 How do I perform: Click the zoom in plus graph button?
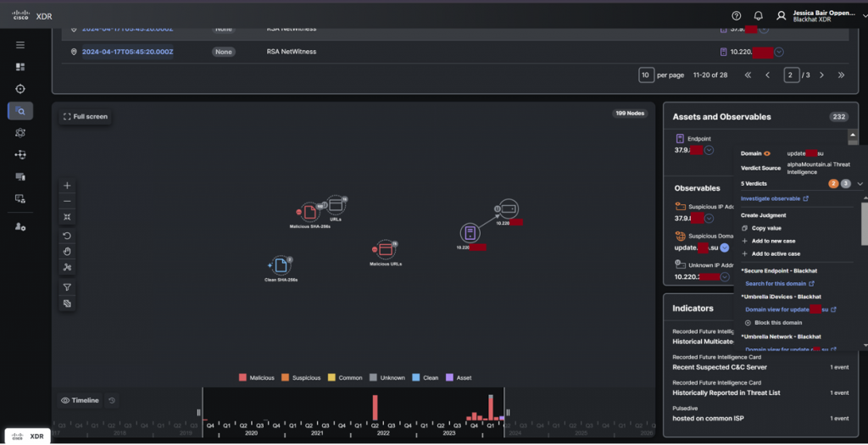coord(68,186)
